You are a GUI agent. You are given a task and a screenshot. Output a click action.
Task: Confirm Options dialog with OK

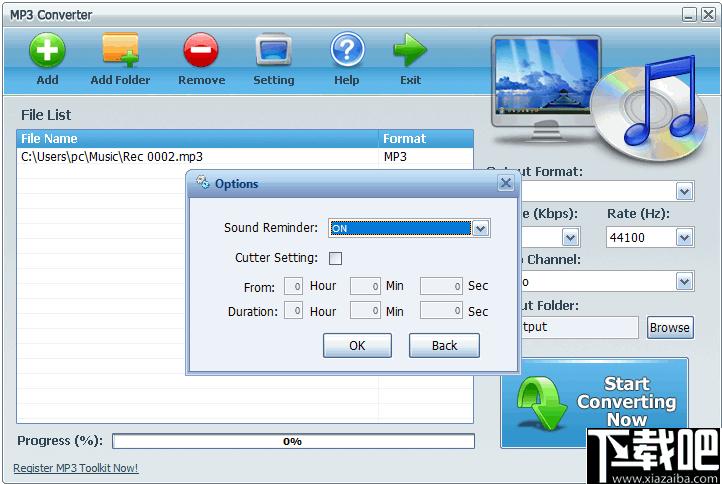click(357, 345)
